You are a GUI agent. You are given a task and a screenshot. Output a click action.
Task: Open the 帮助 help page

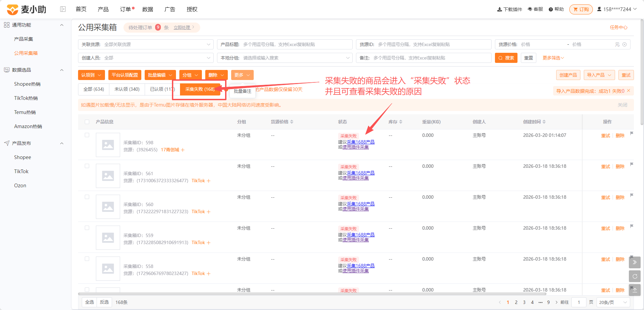point(556,9)
